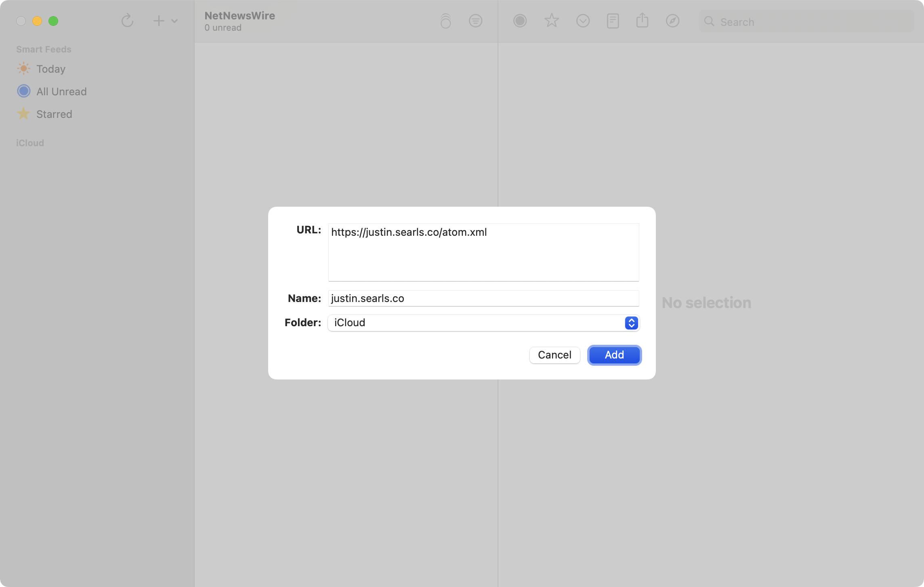The image size is (924, 587).
Task: Toggle the read/unread circle icon
Action: click(x=520, y=21)
